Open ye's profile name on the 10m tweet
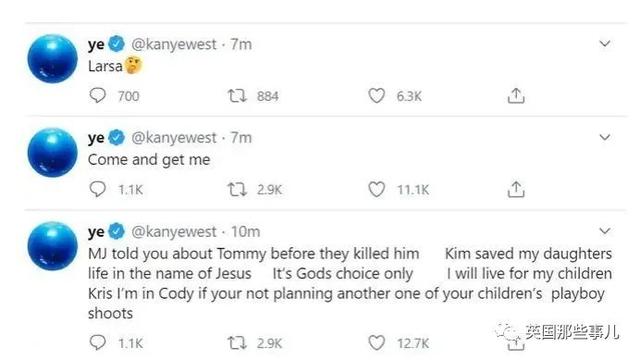Viewport: 640px width, 360px height. 96,233
